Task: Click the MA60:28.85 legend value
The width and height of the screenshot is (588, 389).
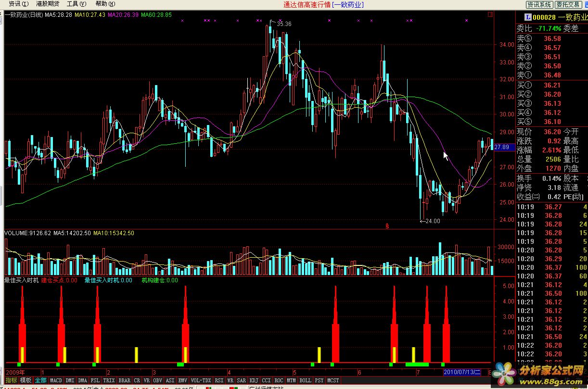Action: 156,15
